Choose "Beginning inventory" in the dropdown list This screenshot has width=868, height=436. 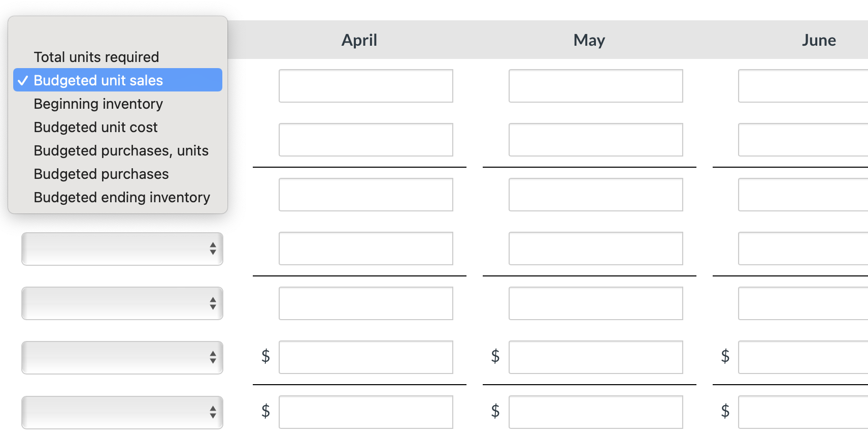[x=98, y=104]
